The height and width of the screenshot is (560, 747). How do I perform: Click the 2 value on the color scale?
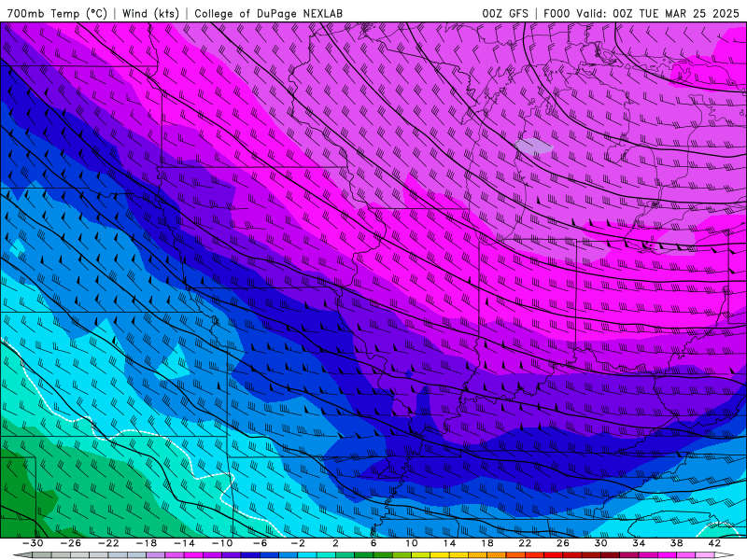335,543
